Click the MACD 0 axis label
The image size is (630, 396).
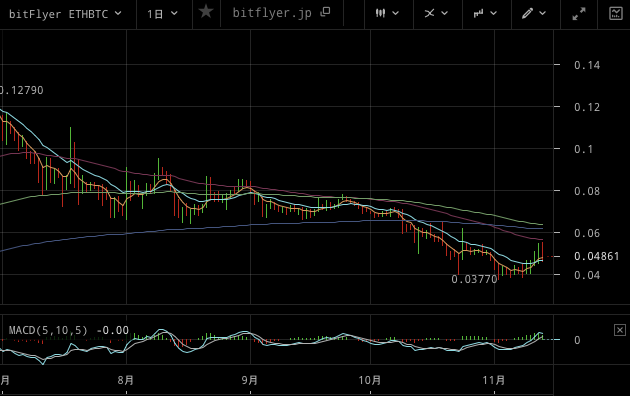click(577, 340)
